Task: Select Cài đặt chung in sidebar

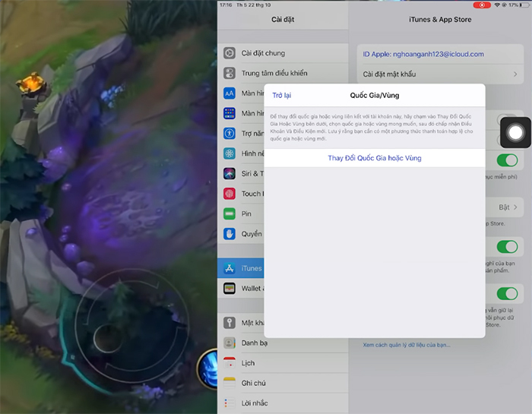Action: click(x=283, y=53)
